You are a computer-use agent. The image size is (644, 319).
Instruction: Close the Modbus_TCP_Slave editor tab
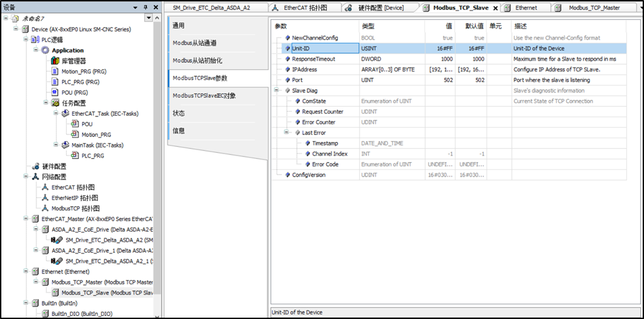[495, 8]
